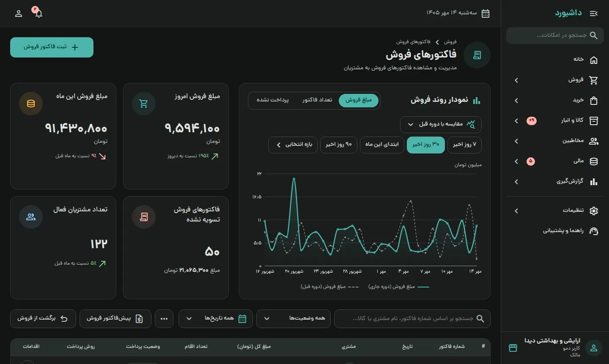Click the خانه home icon in sidebar
The height and width of the screenshot is (364, 609).
(x=594, y=60)
